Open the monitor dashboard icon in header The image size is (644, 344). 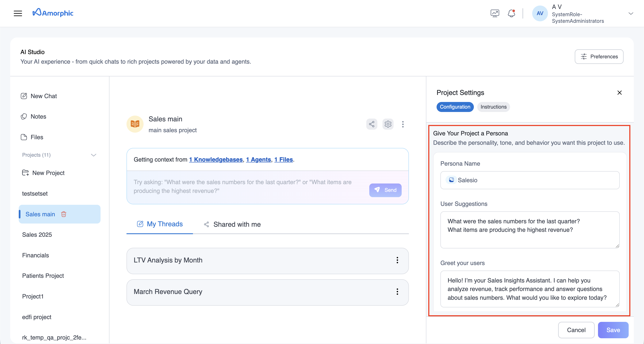point(495,13)
